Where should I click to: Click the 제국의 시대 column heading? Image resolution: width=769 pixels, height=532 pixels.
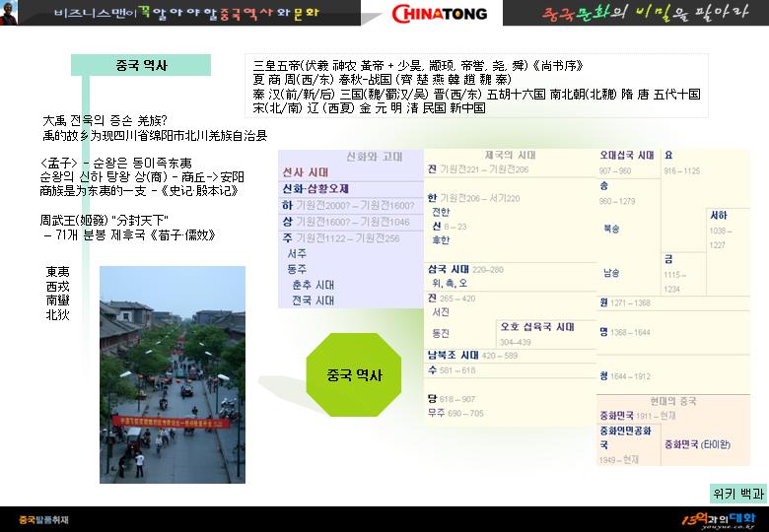coord(510,156)
